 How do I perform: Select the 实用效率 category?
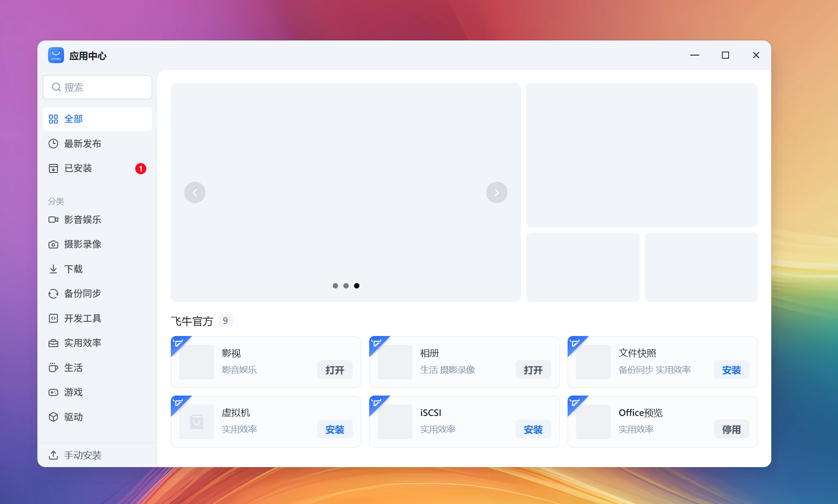pyautogui.click(x=83, y=343)
